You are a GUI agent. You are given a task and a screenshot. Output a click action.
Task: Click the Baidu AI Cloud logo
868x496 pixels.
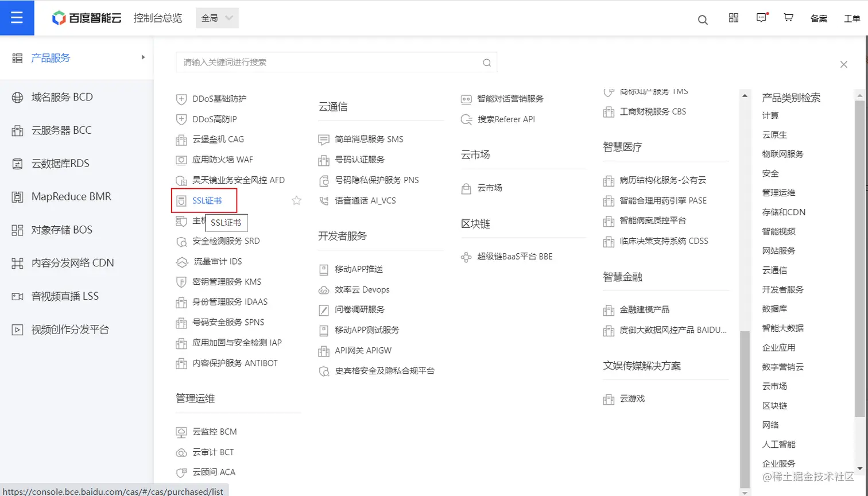coord(87,18)
